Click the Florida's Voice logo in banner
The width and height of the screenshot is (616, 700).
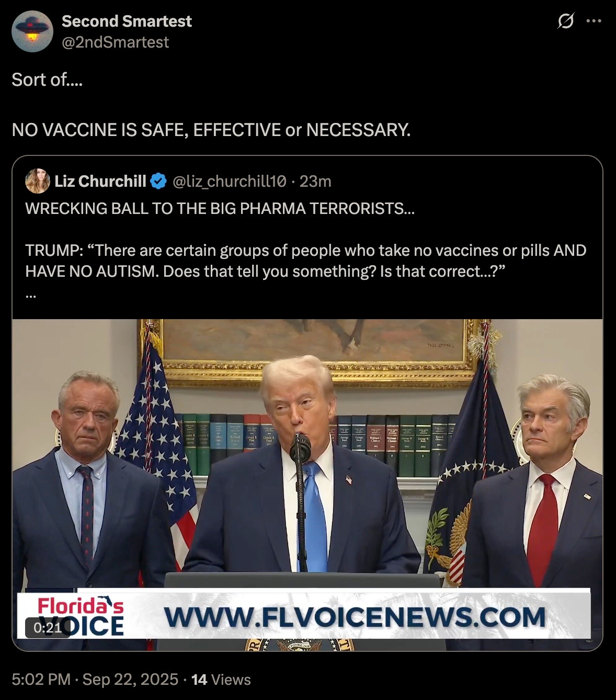click(78, 616)
